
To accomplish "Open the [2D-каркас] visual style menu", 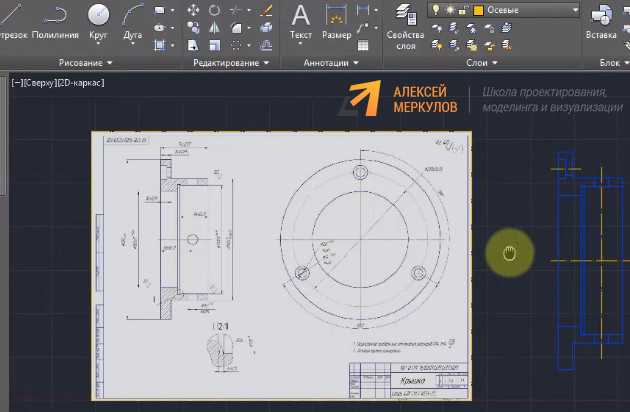I will tap(81, 83).
